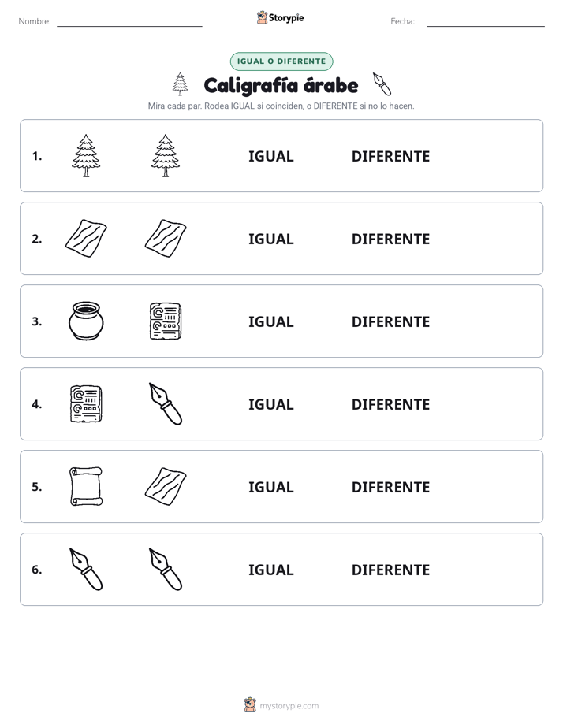
Task: Click the fountain pen icon in row 4
Action: 166,403
